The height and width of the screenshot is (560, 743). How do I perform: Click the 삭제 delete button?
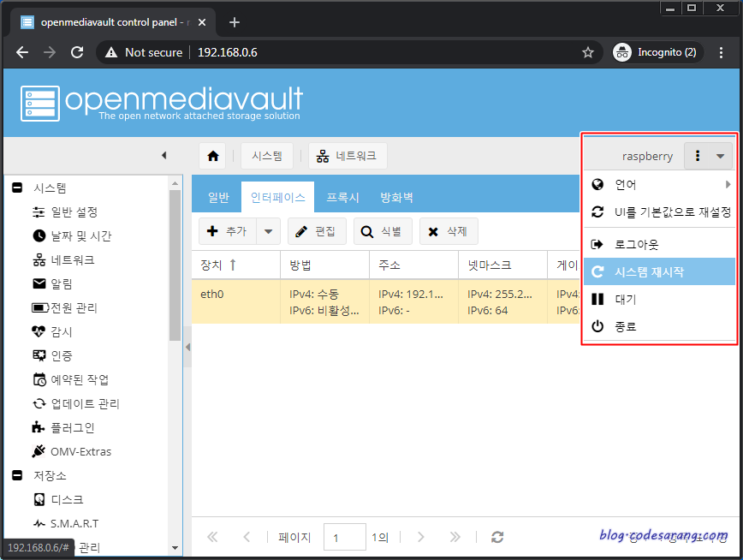click(x=449, y=231)
